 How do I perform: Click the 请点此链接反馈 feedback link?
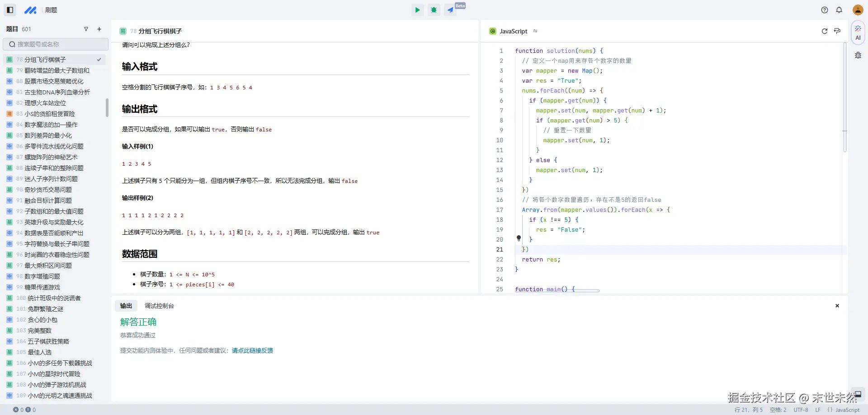tap(252, 350)
